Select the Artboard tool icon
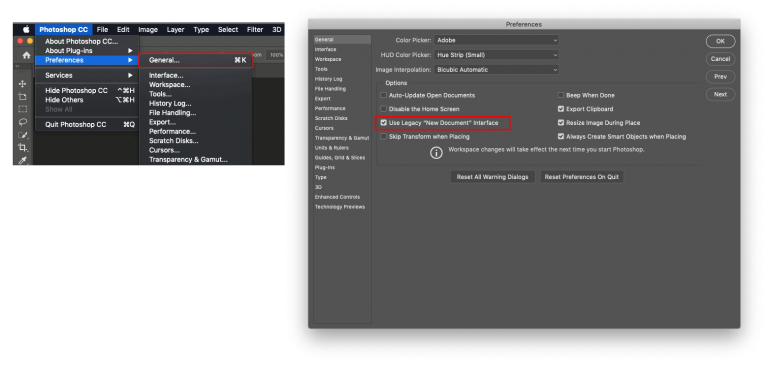The width and height of the screenshot is (768, 365). pyautogui.click(x=23, y=97)
